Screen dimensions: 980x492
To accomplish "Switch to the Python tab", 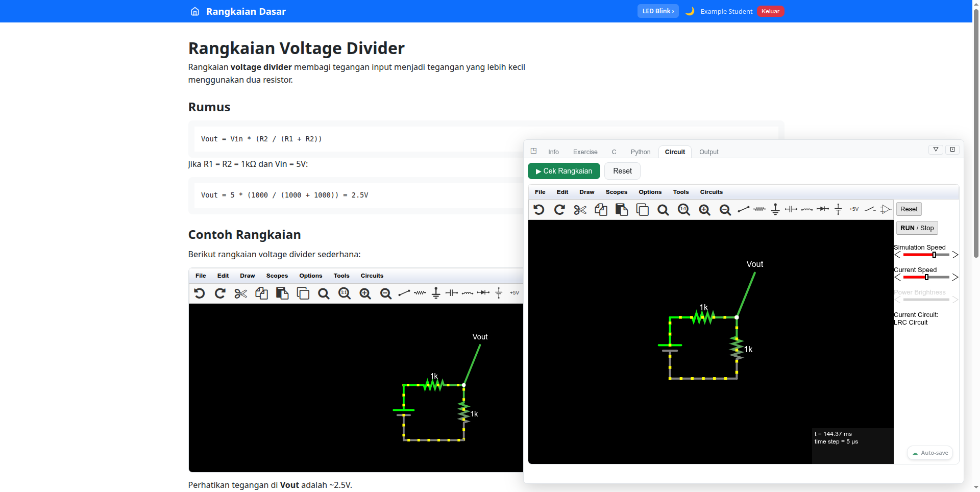I will click(640, 152).
